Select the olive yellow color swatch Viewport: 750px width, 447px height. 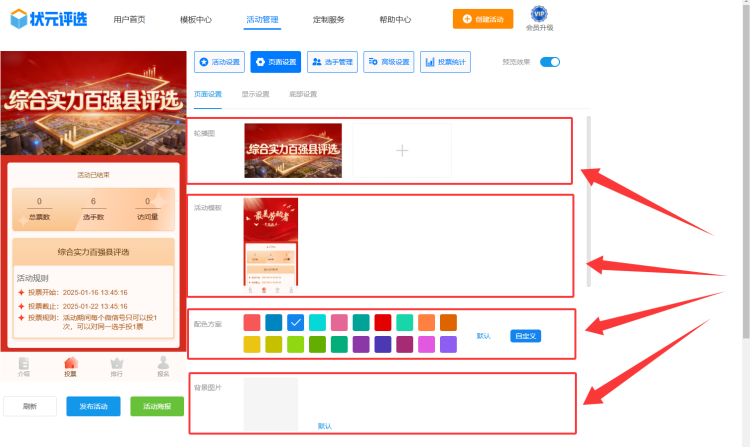(x=274, y=344)
